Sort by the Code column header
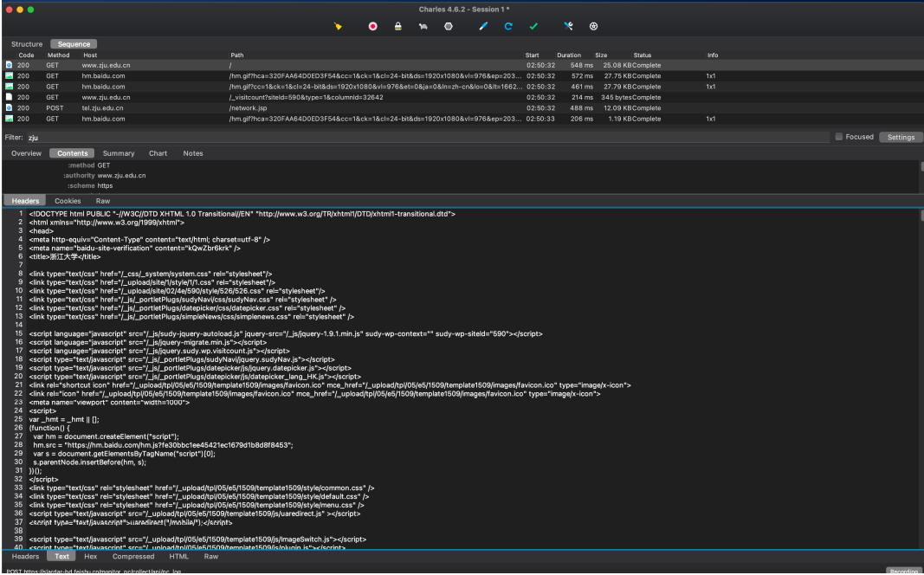The height and width of the screenshot is (575, 924). pyautogui.click(x=26, y=55)
